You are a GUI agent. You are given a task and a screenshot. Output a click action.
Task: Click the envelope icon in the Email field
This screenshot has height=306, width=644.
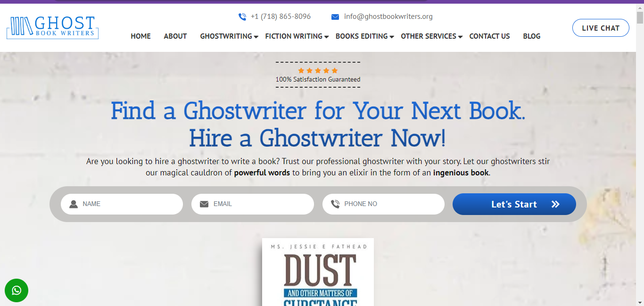[x=204, y=204]
